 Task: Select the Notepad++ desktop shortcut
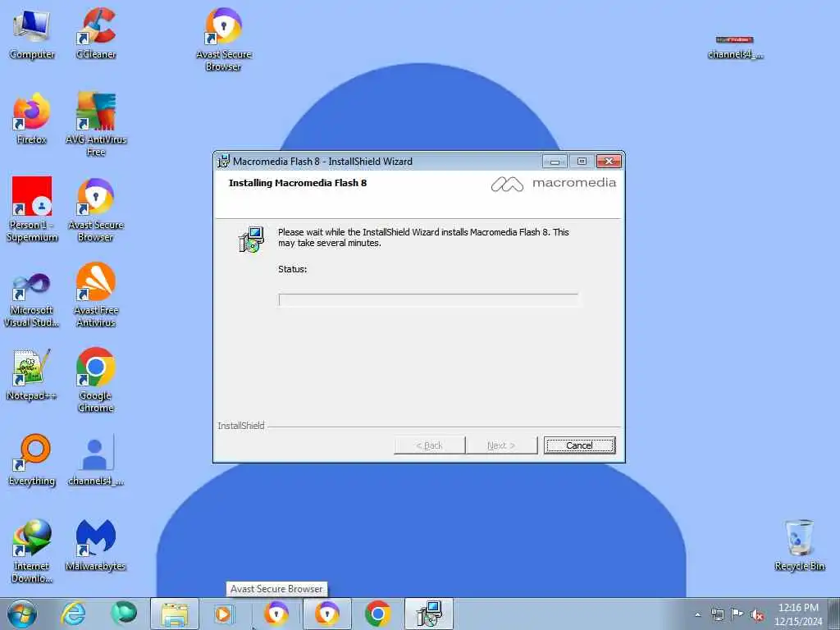32,375
